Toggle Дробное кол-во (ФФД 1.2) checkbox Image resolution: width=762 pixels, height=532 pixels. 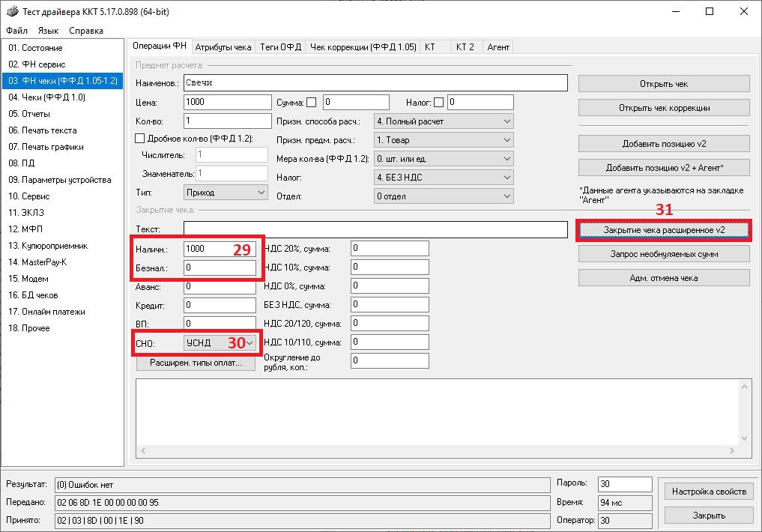point(139,138)
